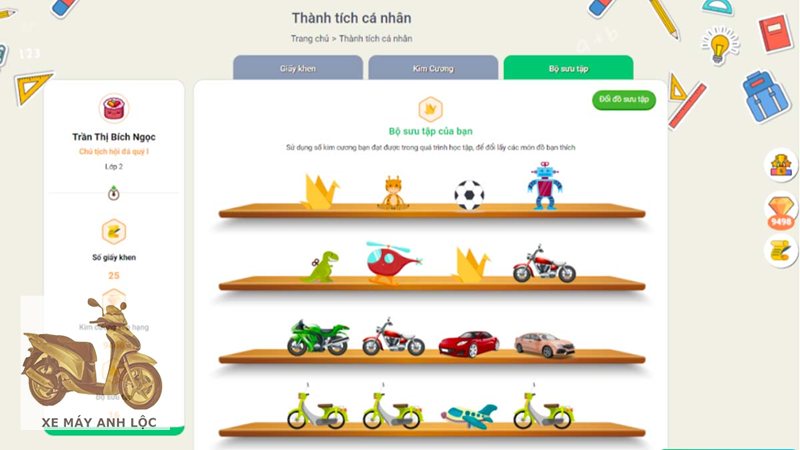The image size is (800, 450).
Task: Select the green dinosaur toy
Action: pyautogui.click(x=320, y=266)
